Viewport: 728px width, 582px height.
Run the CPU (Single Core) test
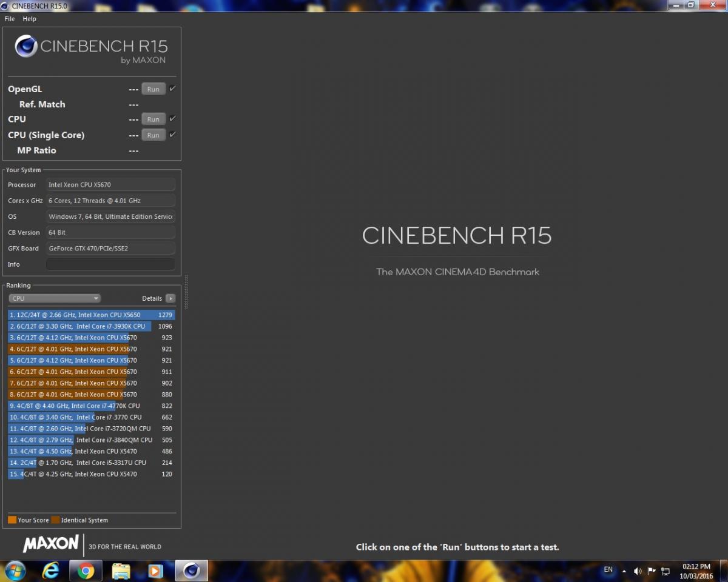153,135
